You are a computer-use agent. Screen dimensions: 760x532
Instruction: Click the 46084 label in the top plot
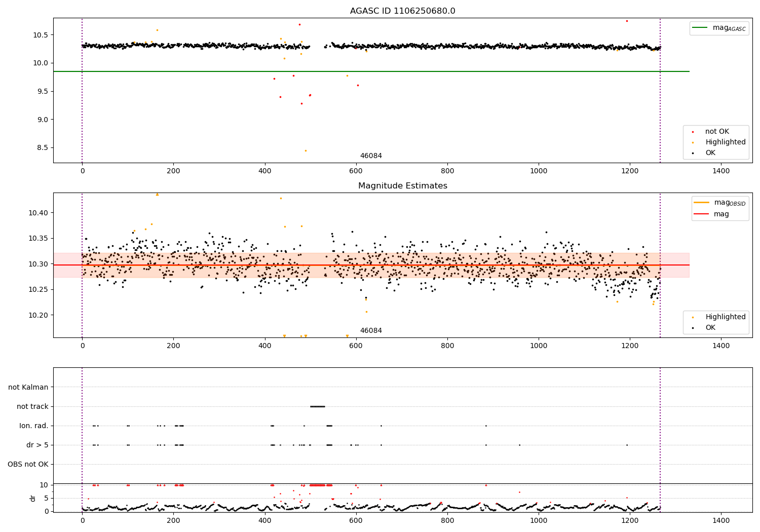[x=371, y=156]
